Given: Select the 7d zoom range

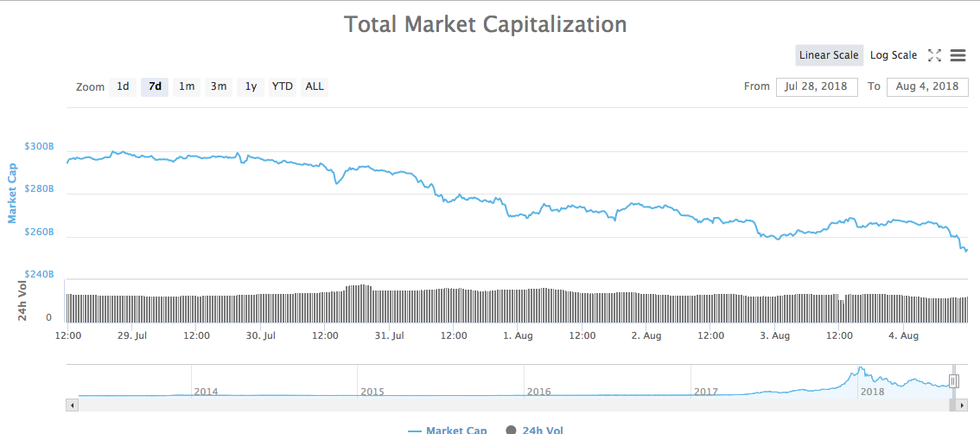Looking at the screenshot, I should (155, 86).
